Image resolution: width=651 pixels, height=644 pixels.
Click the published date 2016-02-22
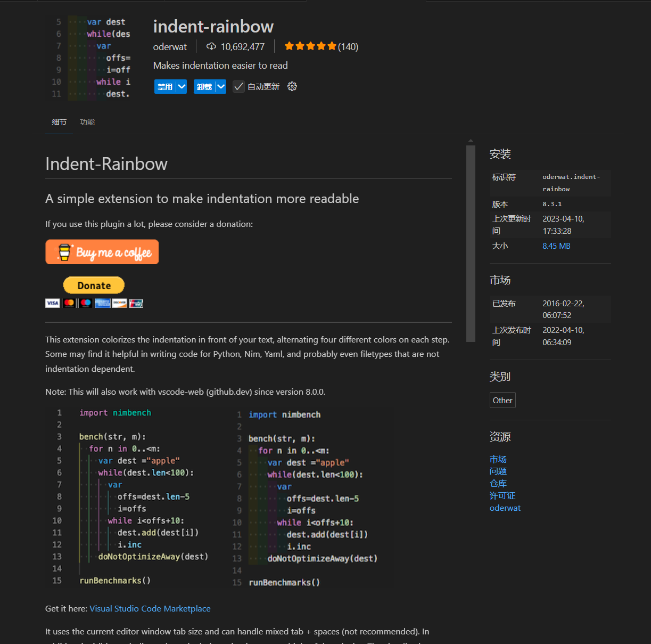pos(563,309)
